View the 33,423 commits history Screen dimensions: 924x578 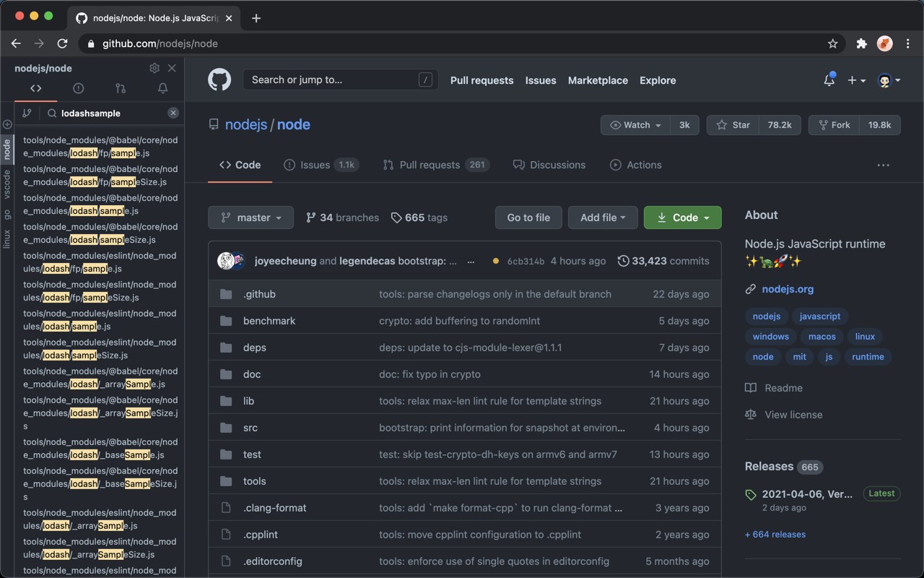pyautogui.click(x=663, y=261)
